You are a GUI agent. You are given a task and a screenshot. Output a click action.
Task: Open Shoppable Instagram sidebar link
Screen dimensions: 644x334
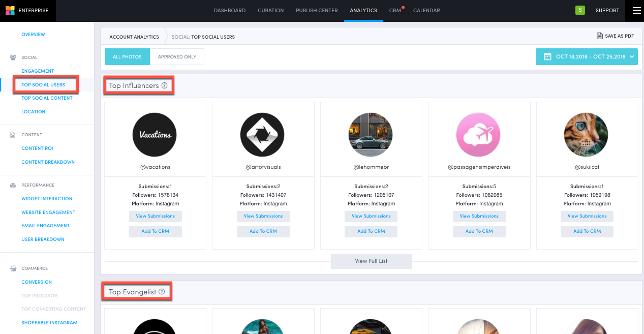49,323
